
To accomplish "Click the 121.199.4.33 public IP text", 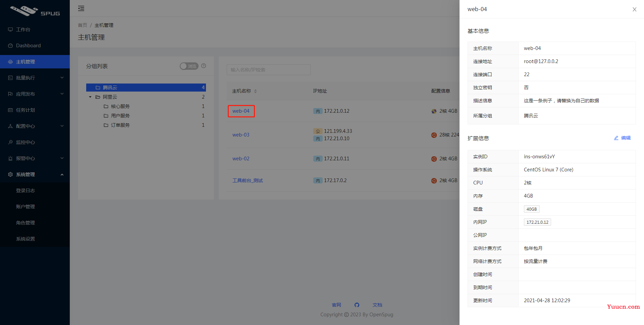I will point(338,131).
